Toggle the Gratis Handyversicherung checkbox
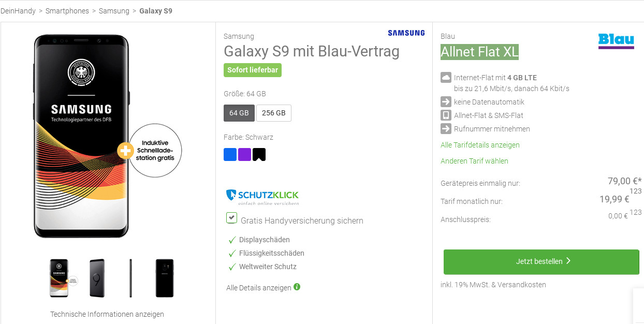This screenshot has width=644, height=324. (231, 218)
